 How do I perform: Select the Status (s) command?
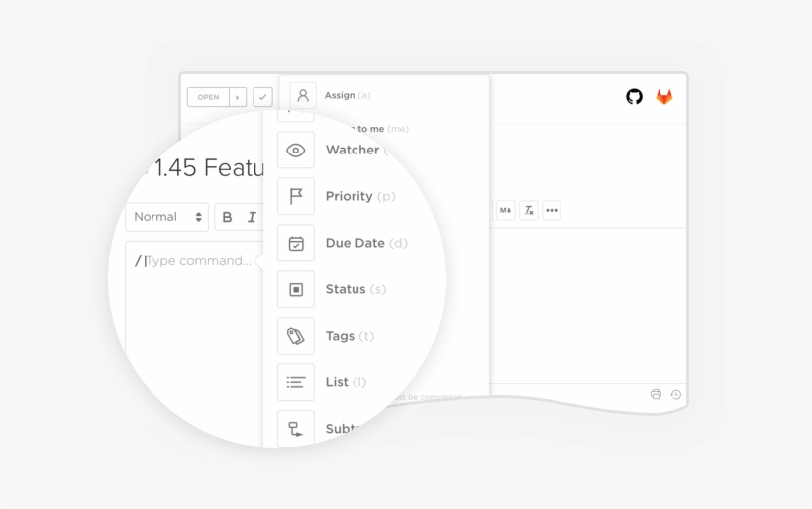click(x=355, y=289)
